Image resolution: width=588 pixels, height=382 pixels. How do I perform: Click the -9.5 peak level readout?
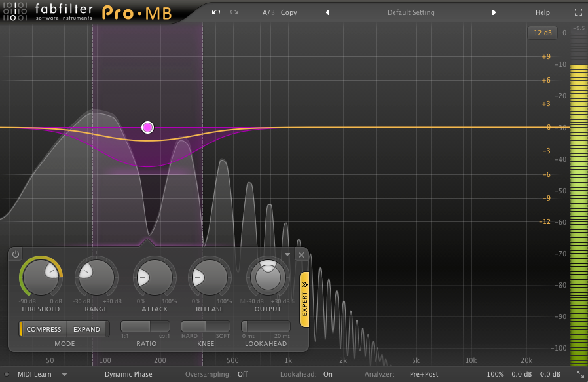click(x=579, y=28)
